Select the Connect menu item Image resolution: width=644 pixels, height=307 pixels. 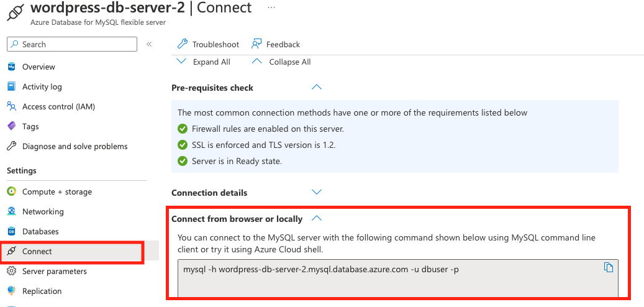pos(37,251)
